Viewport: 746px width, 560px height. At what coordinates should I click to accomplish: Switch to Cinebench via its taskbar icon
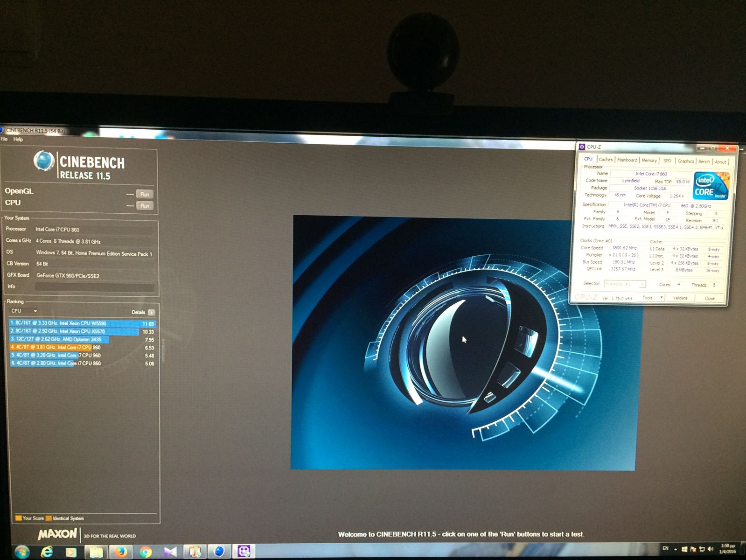click(x=219, y=552)
